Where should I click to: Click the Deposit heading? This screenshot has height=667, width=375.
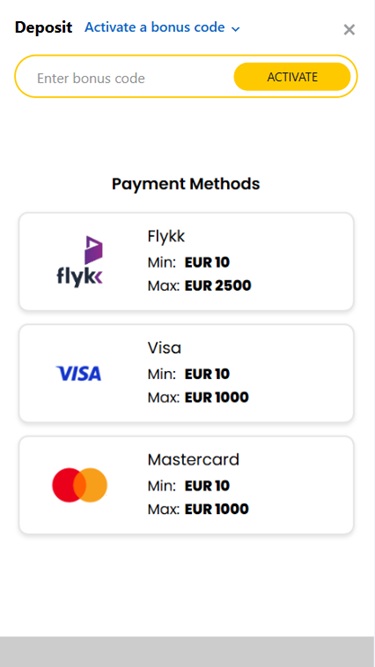pos(43,28)
